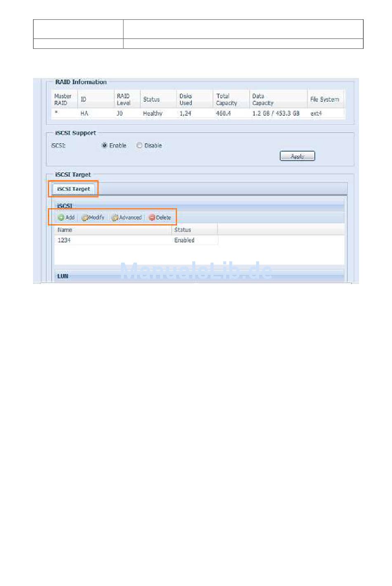Click the data capacity 1.2 GB / 453.3 GB
The width and height of the screenshot is (392, 586).
tap(276, 113)
